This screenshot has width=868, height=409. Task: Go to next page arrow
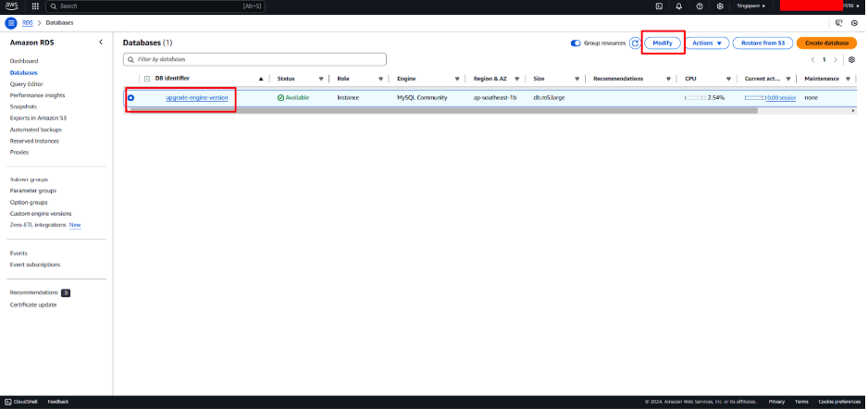pyautogui.click(x=836, y=60)
